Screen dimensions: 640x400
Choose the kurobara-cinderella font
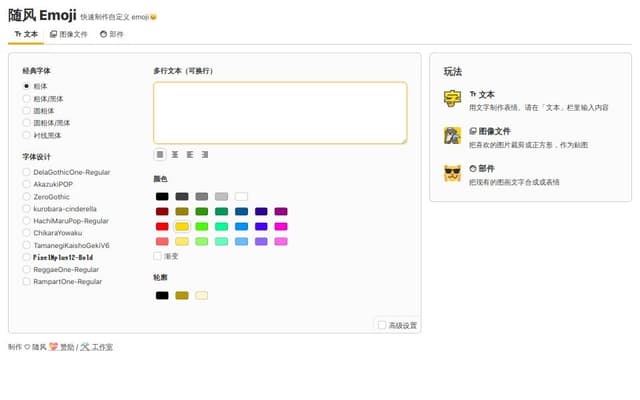(27, 209)
